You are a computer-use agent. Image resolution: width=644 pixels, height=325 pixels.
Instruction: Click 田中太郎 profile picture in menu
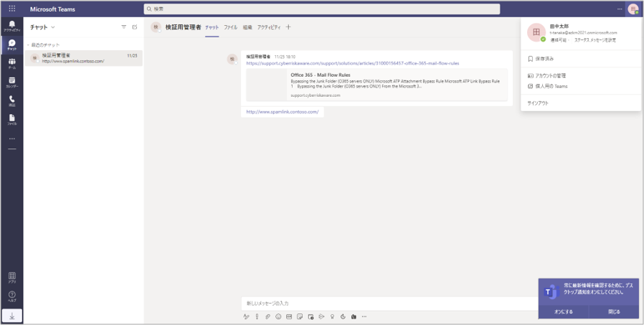point(536,32)
